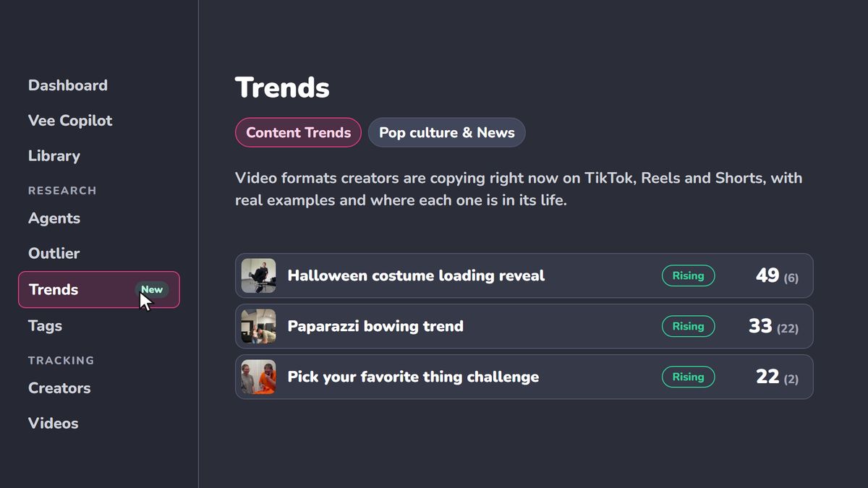
Task: Open the Dashboard page
Action: [68, 85]
